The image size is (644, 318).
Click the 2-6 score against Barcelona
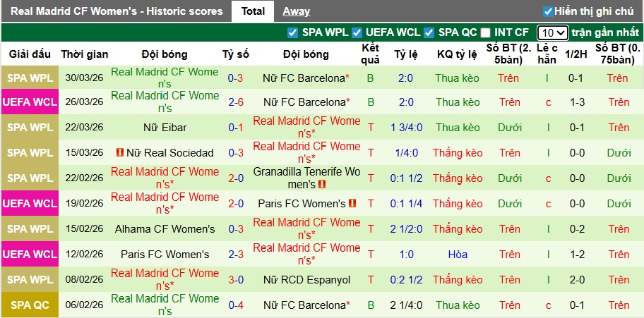click(x=236, y=102)
